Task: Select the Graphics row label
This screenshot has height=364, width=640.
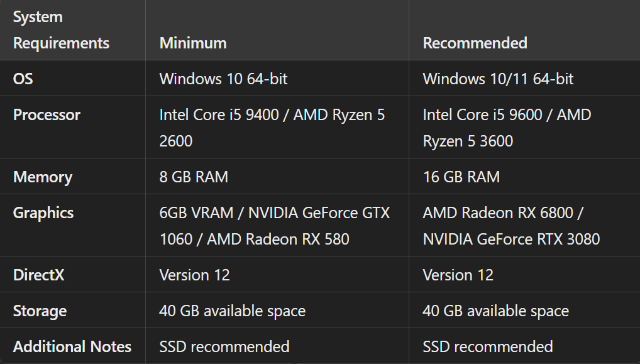Action: (x=43, y=213)
